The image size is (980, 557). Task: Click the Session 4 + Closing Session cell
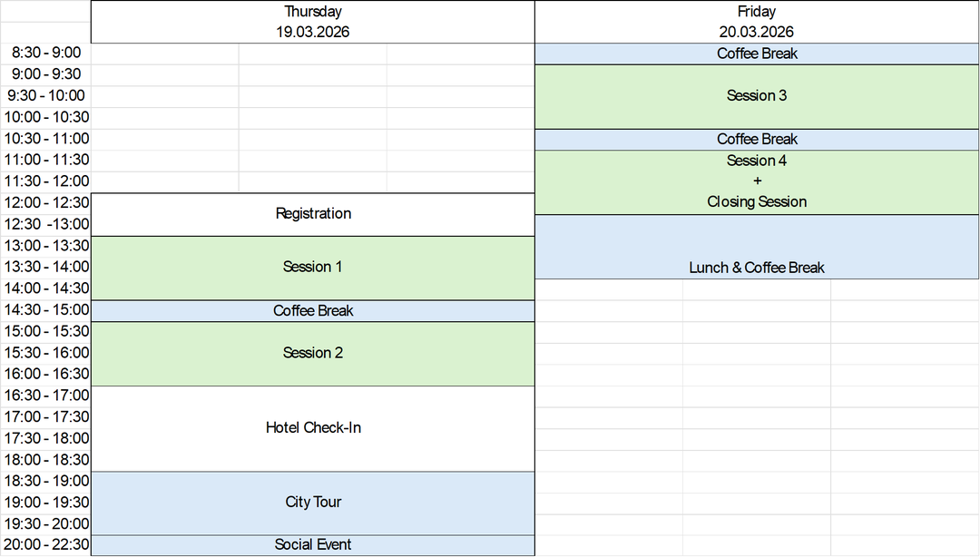point(757,181)
